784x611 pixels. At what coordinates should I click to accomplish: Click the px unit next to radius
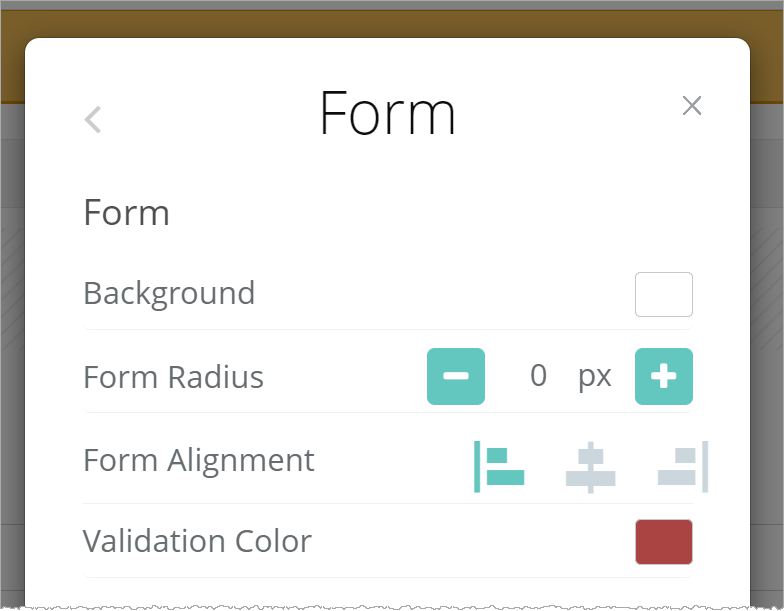click(x=594, y=376)
